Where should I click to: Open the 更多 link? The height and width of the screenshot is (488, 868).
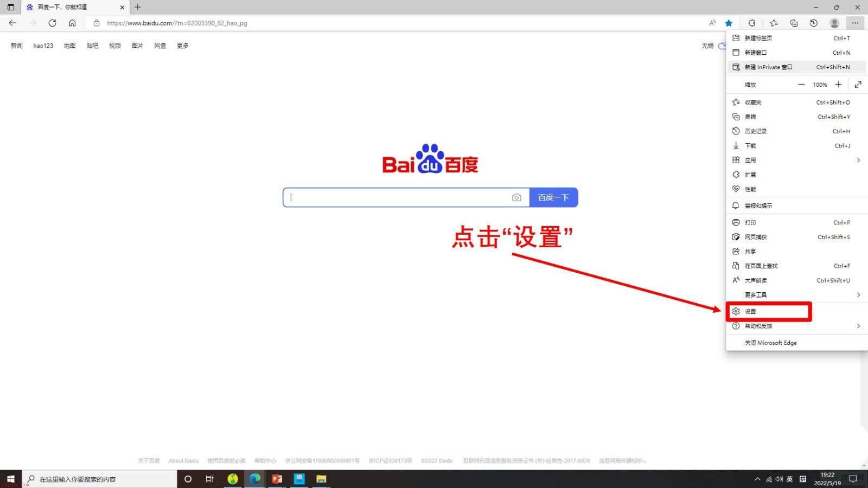[183, 46]
